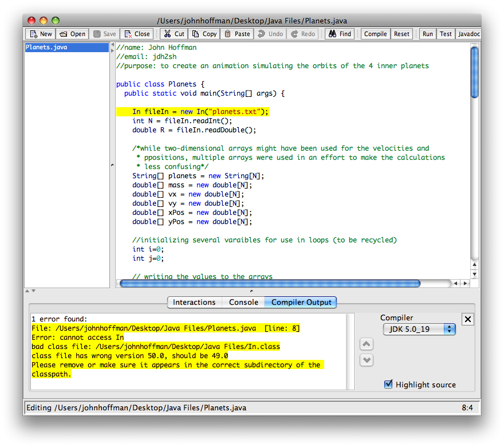The height and width of the screenshot is (447, 504).
Task: Click the "Error: cannot access In" message
Action: 77,338
